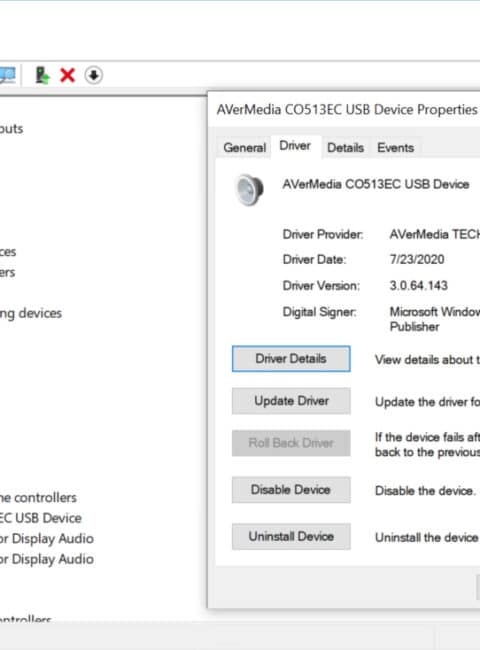The width and height of the screenshot is (480, 650).
Task: Click the Properties dialog title bar text
Action: (x=347, y=110)
